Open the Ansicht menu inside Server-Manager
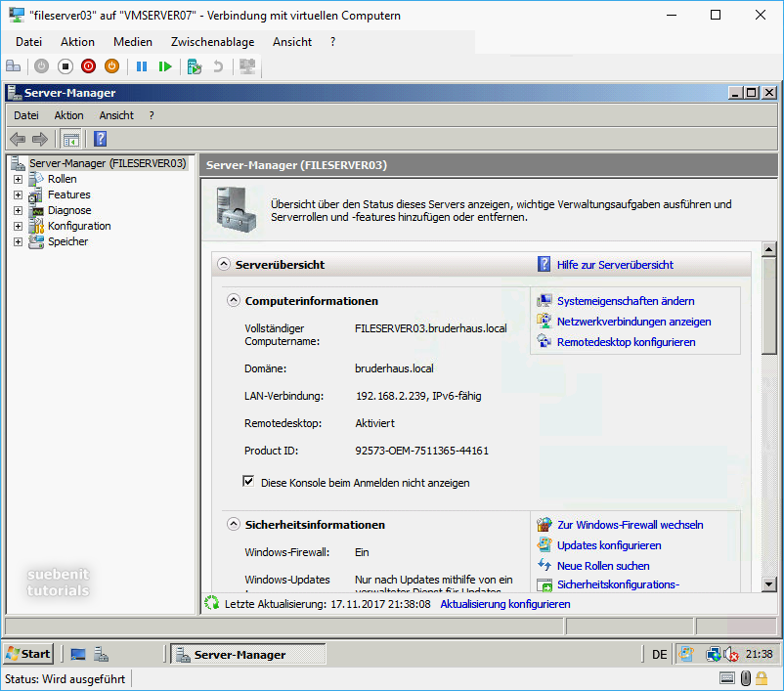This screenshot has width=784, height=691. point(116,115)
